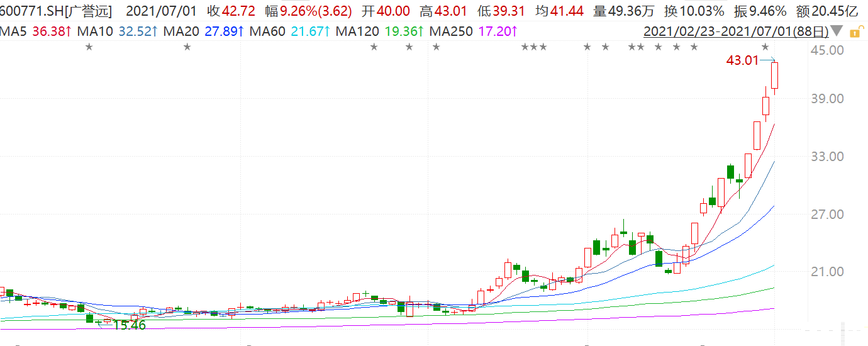868x346 pixels.
Task: Click the star event marker above the latest candle
Action: point(765,47)
